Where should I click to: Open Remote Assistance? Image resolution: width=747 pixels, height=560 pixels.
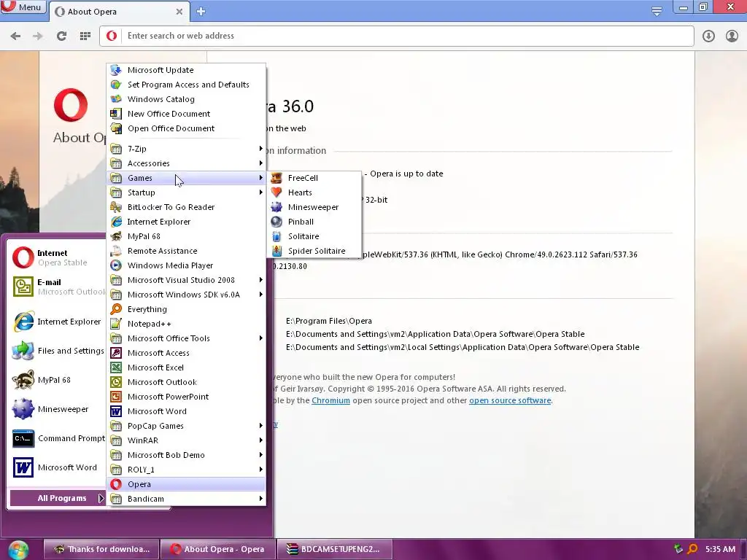point(186,251)
